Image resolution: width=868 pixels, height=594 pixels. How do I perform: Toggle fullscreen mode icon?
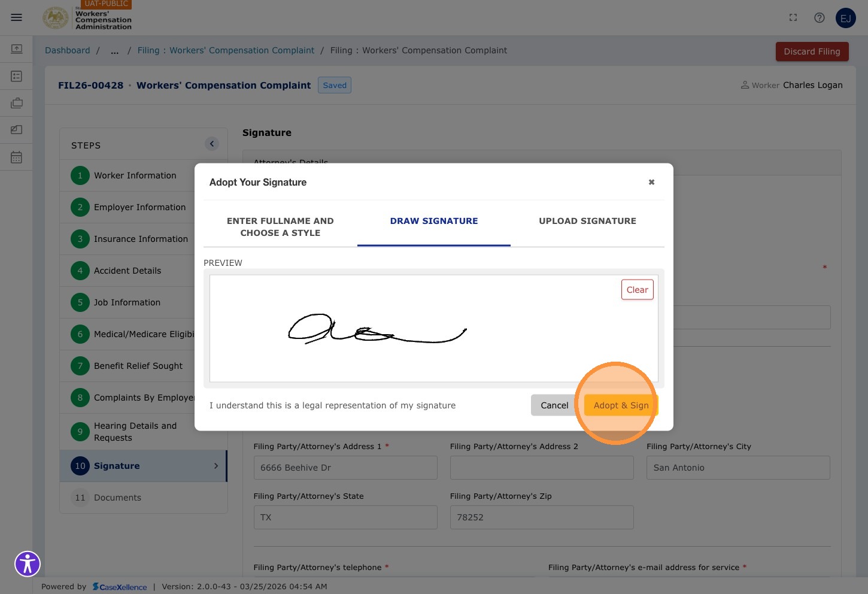(x=793, y=17)
